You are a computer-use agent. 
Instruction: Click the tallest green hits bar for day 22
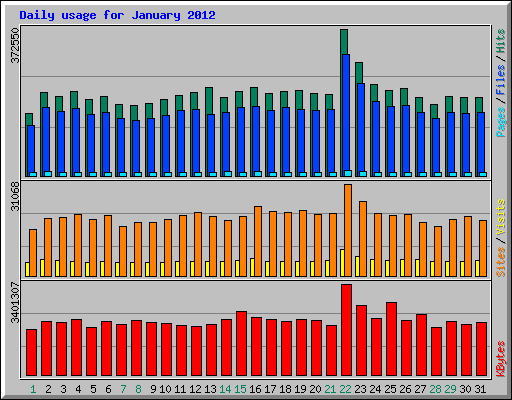point(344,42)
